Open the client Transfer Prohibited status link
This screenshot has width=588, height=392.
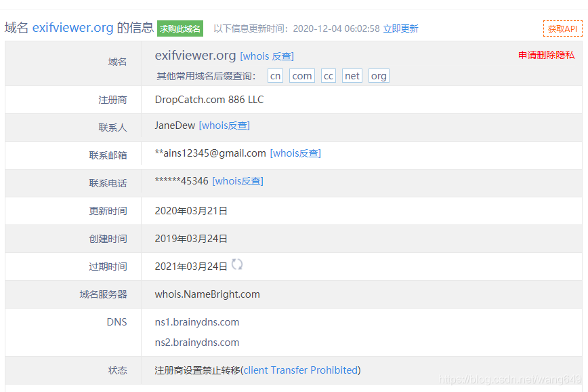(301, 370)
